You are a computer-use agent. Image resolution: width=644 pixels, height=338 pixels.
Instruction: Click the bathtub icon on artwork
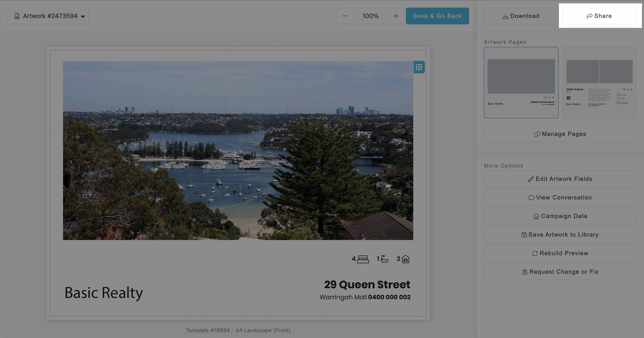pyautogui.click(x=385, y=259)
